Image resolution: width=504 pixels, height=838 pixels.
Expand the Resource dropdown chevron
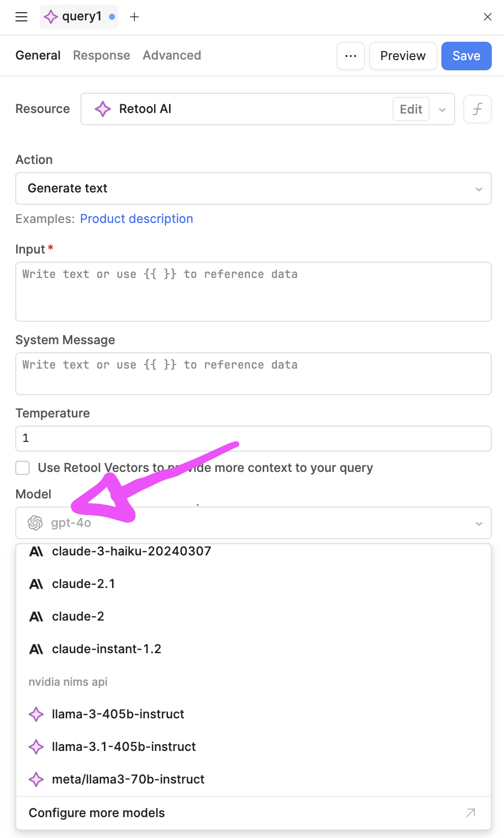pos(442,109)
